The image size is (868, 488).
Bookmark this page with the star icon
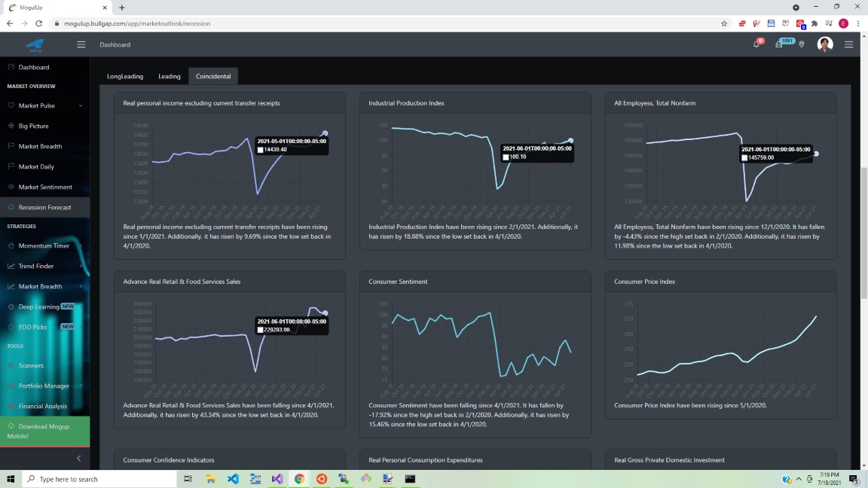point(724,23)
